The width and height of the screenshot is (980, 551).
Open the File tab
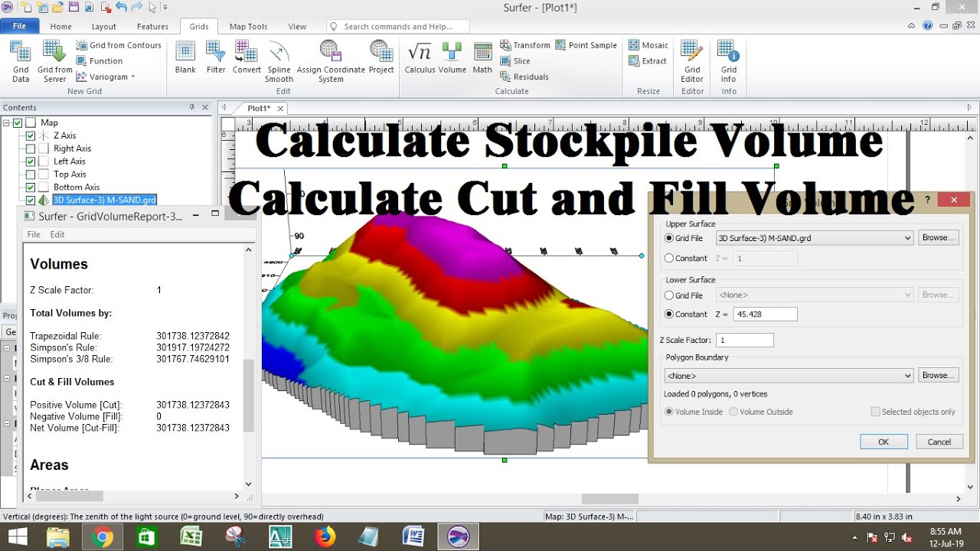tap(20, 26)
